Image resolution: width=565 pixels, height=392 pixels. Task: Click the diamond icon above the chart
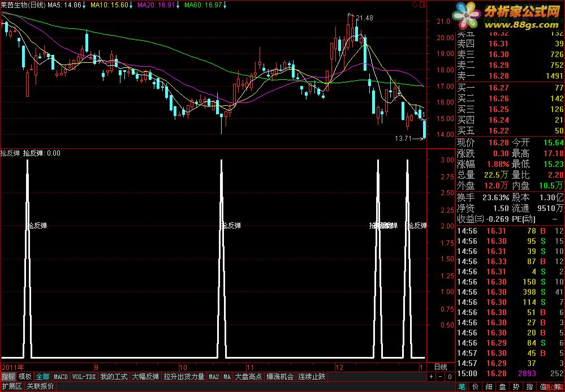click(415, 5)
